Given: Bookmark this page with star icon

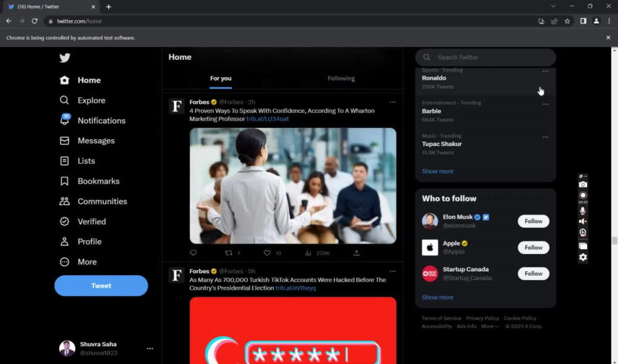Looking at the screenshot, I should pos(567,21).
